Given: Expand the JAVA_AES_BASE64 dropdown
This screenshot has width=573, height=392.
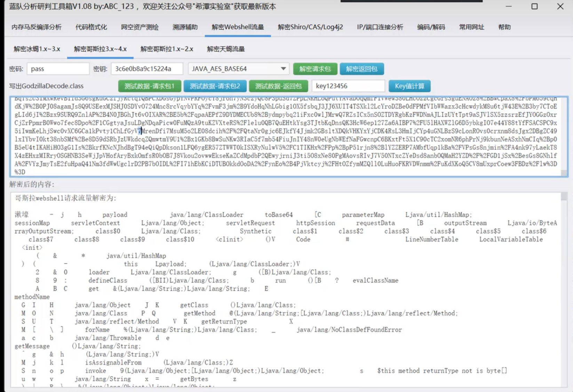Looking at the screenshot, I should tap(283, 69).
